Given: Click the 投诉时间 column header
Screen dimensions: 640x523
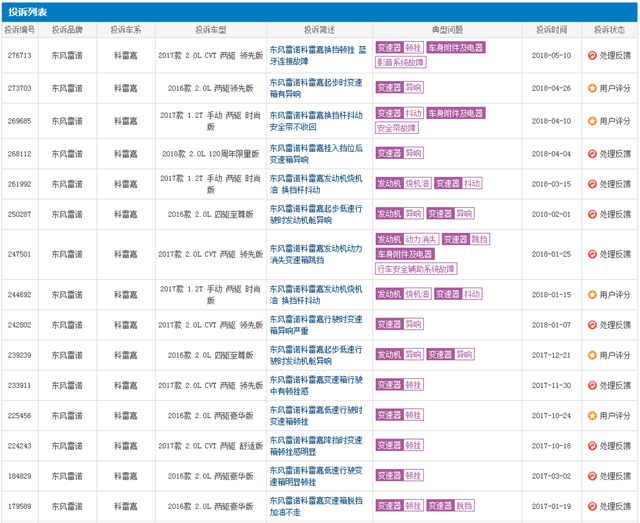Looking at the screenshot, I should click(x=551, y=30).
